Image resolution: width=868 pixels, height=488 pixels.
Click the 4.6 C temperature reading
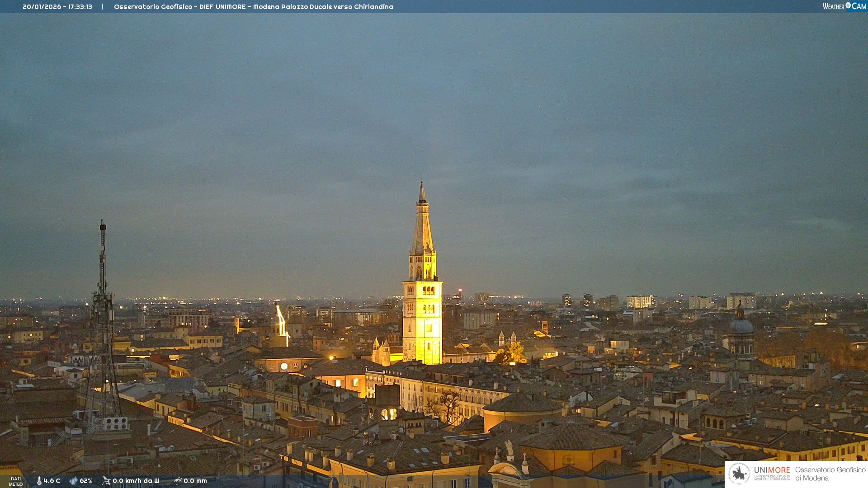(x=52, y=481)
